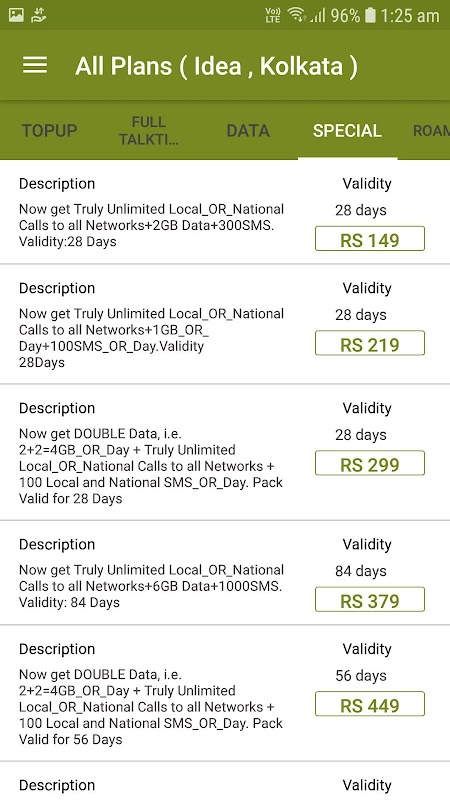Select the RS 379 recharge button
This screenshot has height=800, width=450.
pos(370,599)
